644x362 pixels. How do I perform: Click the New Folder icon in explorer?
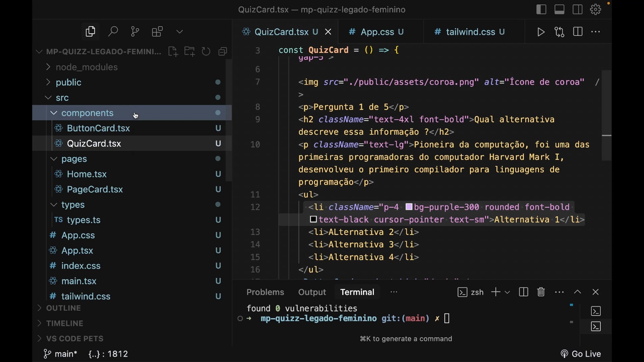coord(190,52)
